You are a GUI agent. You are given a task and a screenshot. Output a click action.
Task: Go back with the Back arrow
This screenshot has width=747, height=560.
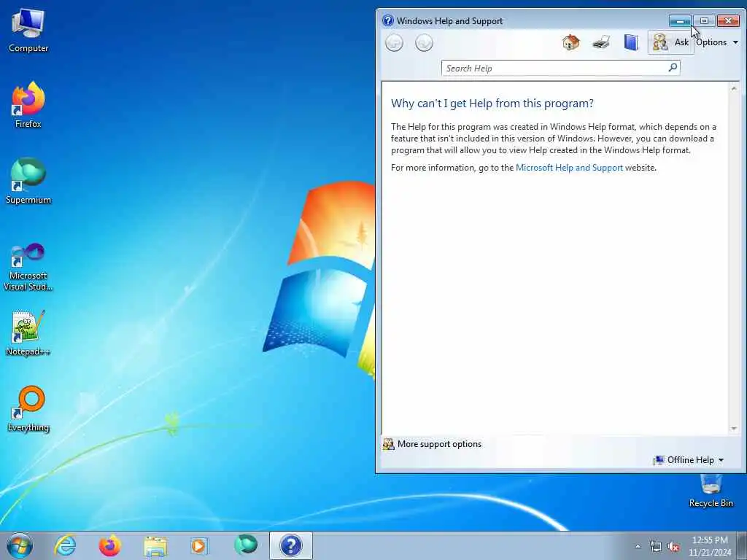click(394, 43)
